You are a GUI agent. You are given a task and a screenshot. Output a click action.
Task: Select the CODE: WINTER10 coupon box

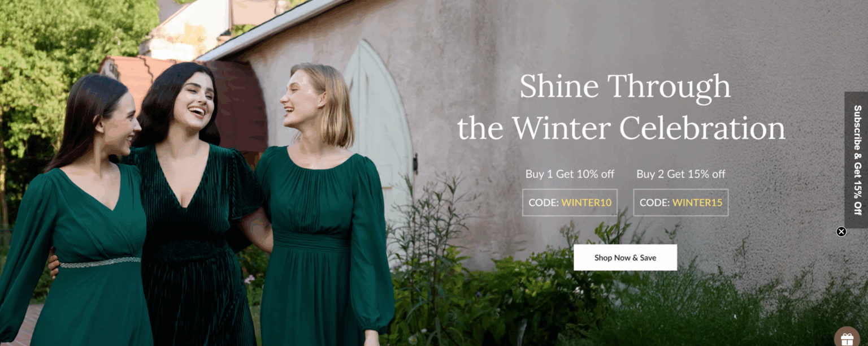pos(570,202)
